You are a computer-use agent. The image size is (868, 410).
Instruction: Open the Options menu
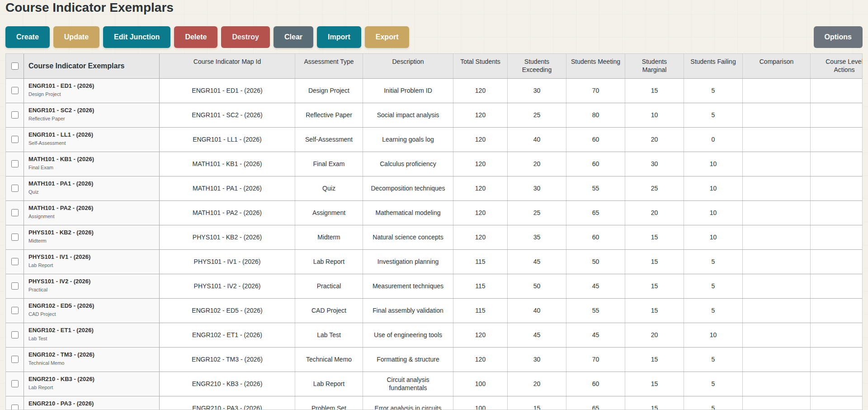pyautogui.click(x=838, y=37)
